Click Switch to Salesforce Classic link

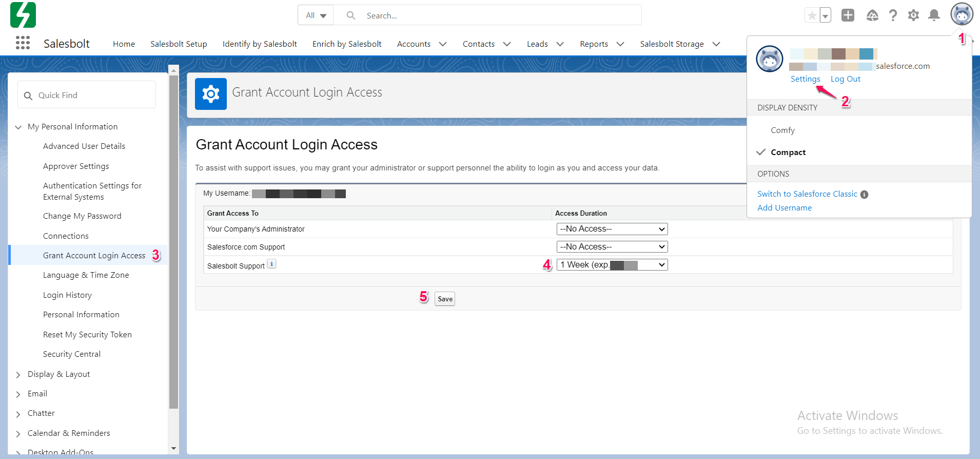point(807,194)
